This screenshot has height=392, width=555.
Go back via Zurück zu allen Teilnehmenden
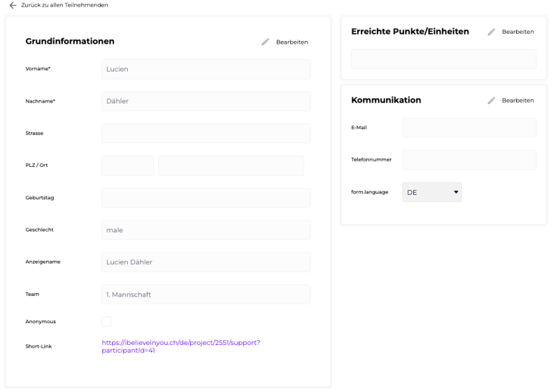65,5
